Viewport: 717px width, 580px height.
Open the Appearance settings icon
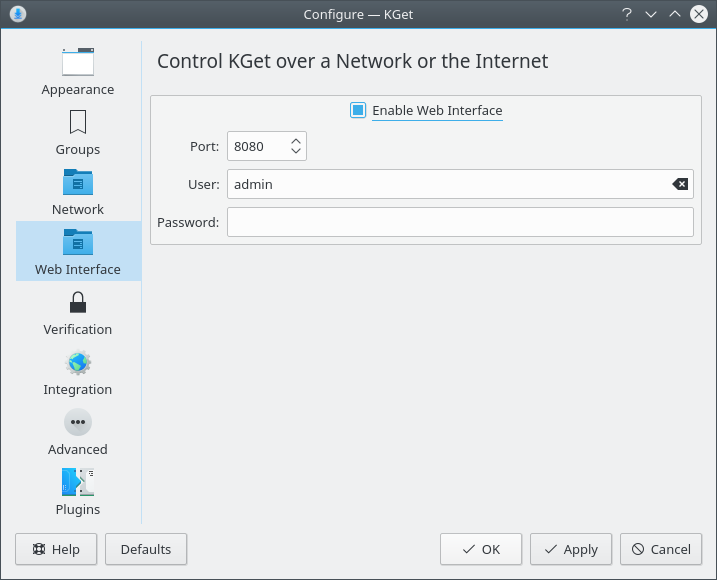pos(77,63)
